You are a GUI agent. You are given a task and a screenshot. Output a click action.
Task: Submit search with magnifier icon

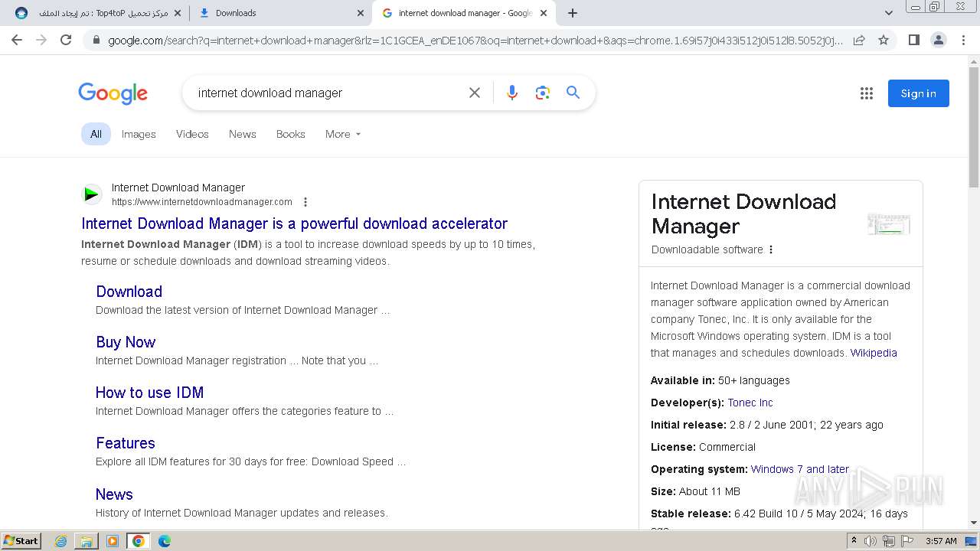(573, 93)
